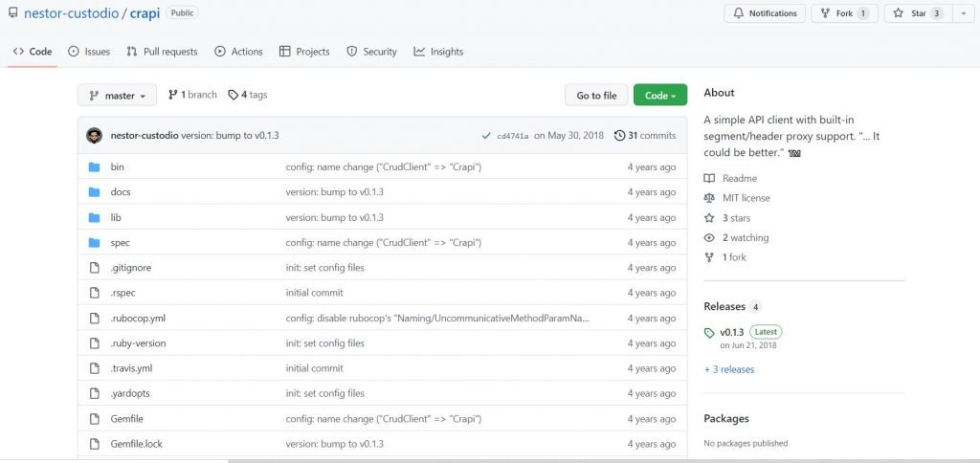Open the .rubocop.yml file
Image resolution: width=980 pixels, height=463 pixels.
(x=138, y=318)
